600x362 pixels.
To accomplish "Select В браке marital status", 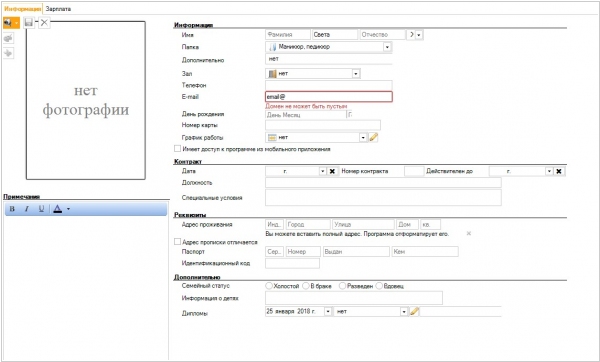I will pos(306,286).
